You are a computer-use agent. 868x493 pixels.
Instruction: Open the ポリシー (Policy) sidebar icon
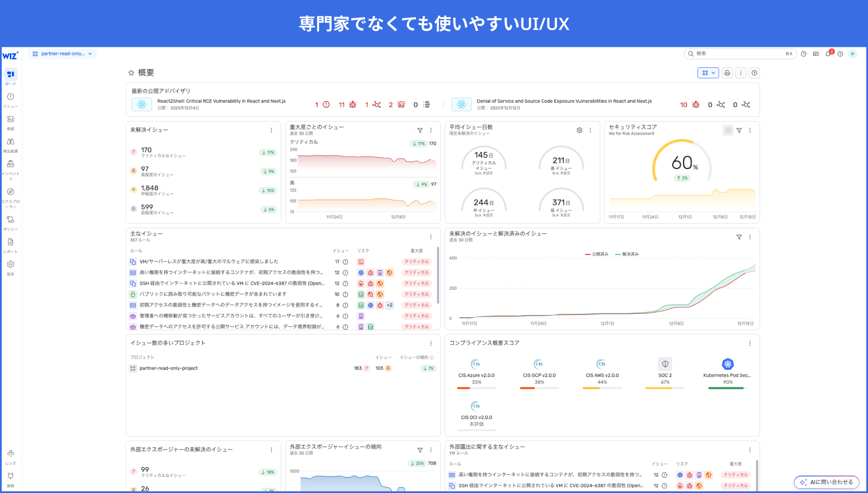(x=10, y=220)
